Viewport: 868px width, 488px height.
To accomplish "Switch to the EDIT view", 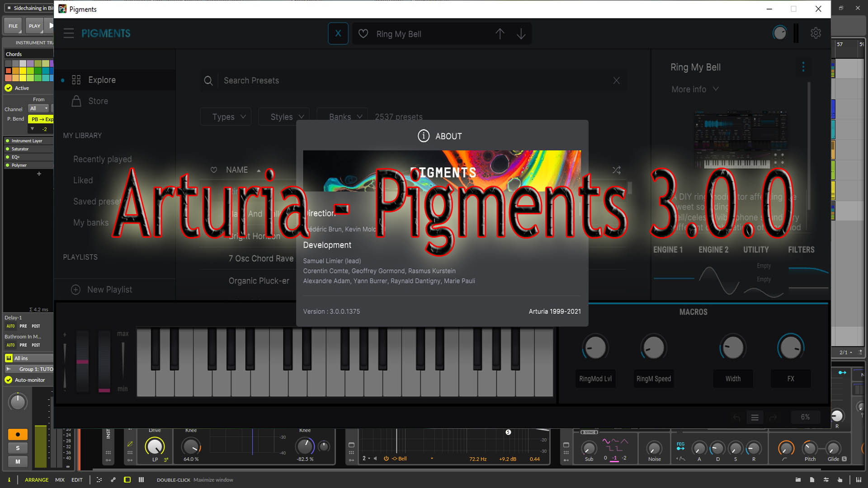I will [77, 480].
